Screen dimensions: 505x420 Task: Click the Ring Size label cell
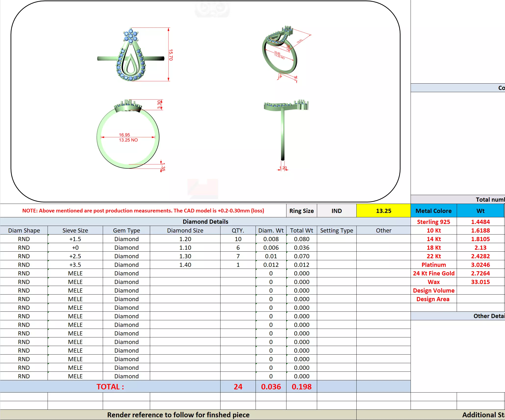click(301, 211)
